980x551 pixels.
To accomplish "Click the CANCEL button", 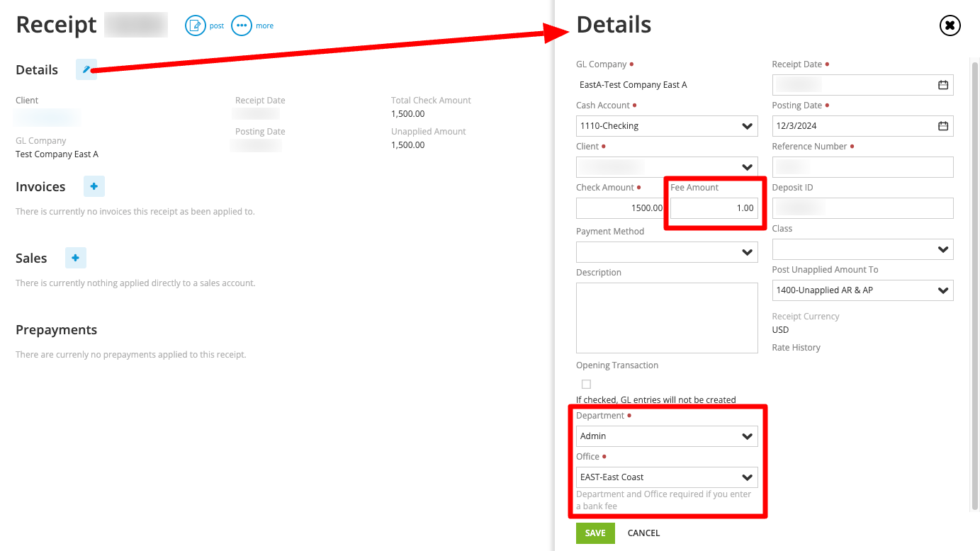I will [x=643, y=533].
